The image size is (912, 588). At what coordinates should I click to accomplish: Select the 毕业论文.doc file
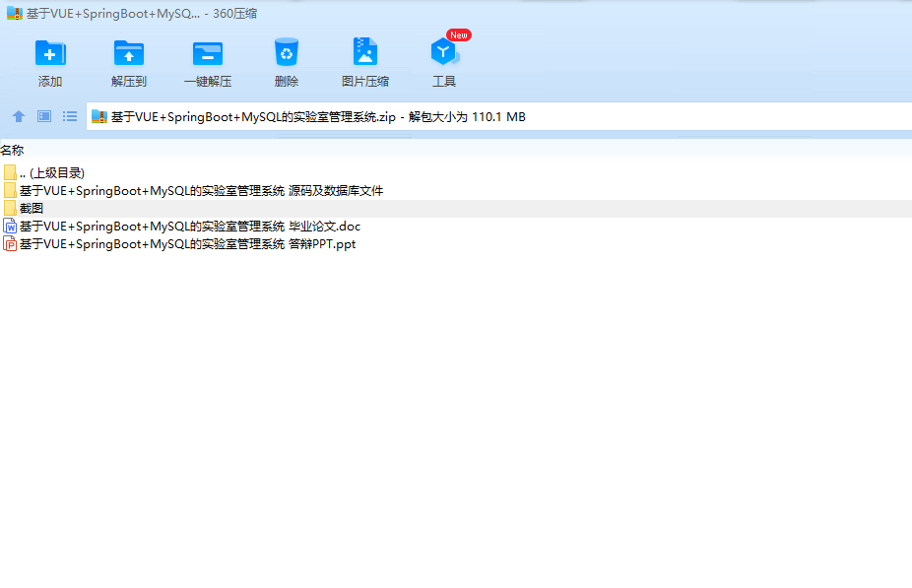(x=456, y=227)
